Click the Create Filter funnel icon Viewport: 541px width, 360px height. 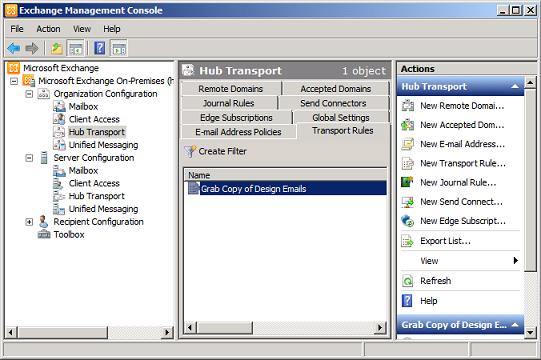pos(190,151)
